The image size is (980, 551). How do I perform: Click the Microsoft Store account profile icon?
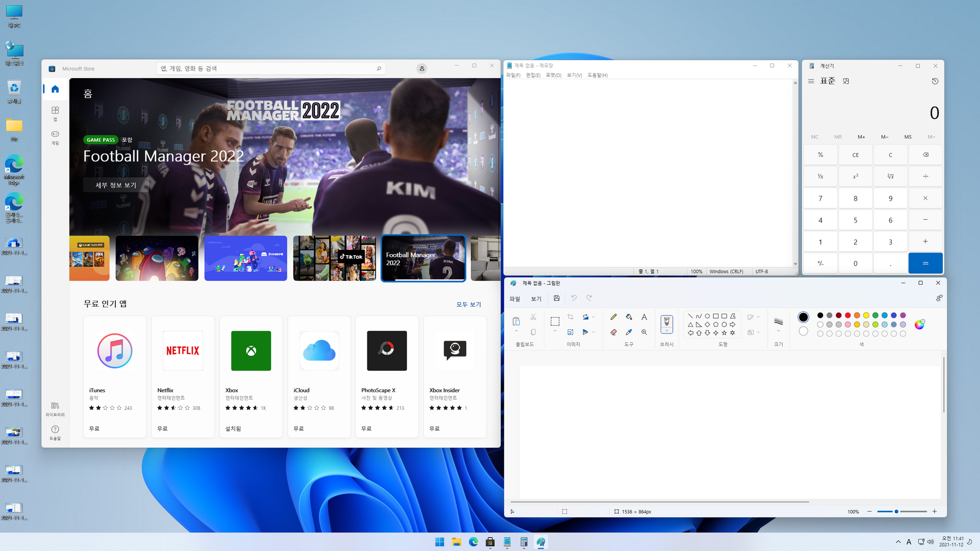pyautogui.click(x=422, y=68)
